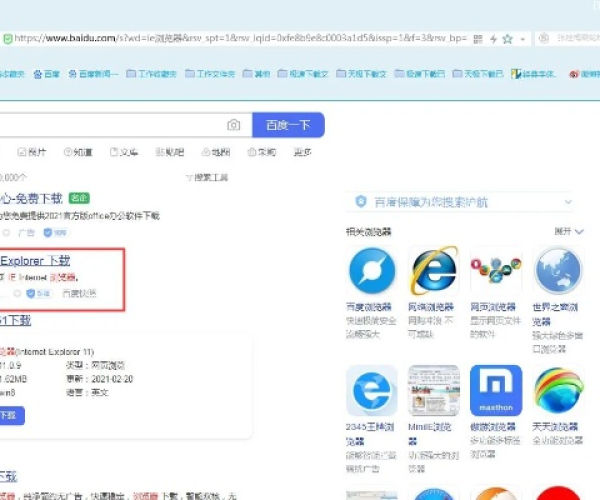Click the camera image-search icon
The height and width of the screenshot is (500, 600).
point(233,125)
